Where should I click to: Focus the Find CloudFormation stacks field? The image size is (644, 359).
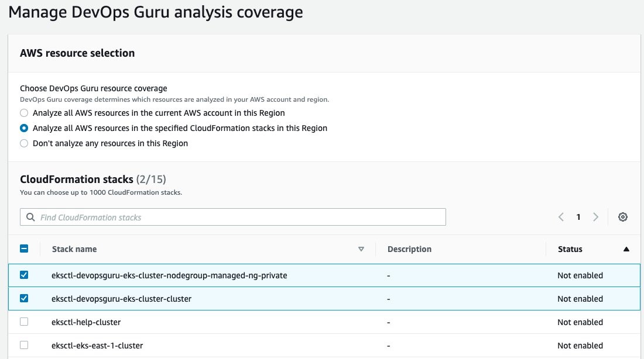click(233, 217)
